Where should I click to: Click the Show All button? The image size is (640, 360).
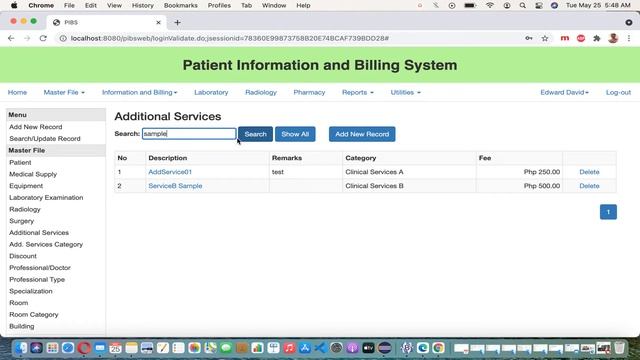tap(295, 134)
